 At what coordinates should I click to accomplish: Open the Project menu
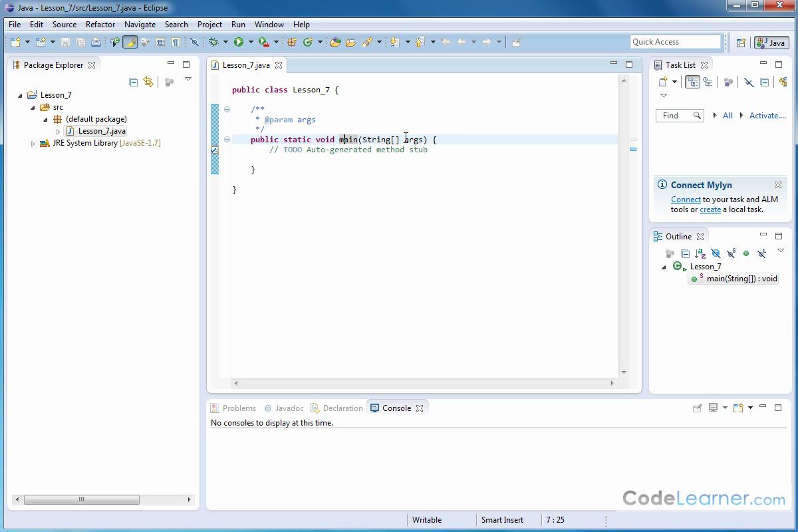tap(209, 24)
